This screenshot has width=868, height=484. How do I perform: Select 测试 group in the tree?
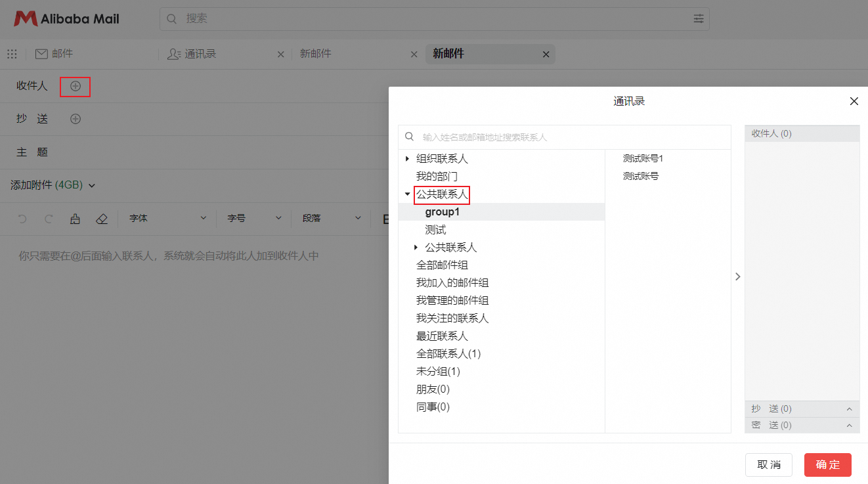tap(435, 230)
